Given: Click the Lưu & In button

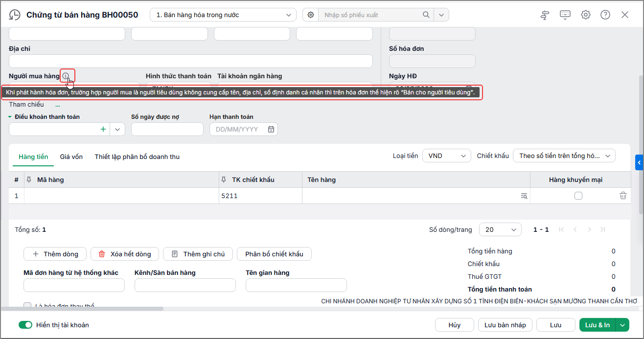Looking at the screenshot, I should point(598,325).
